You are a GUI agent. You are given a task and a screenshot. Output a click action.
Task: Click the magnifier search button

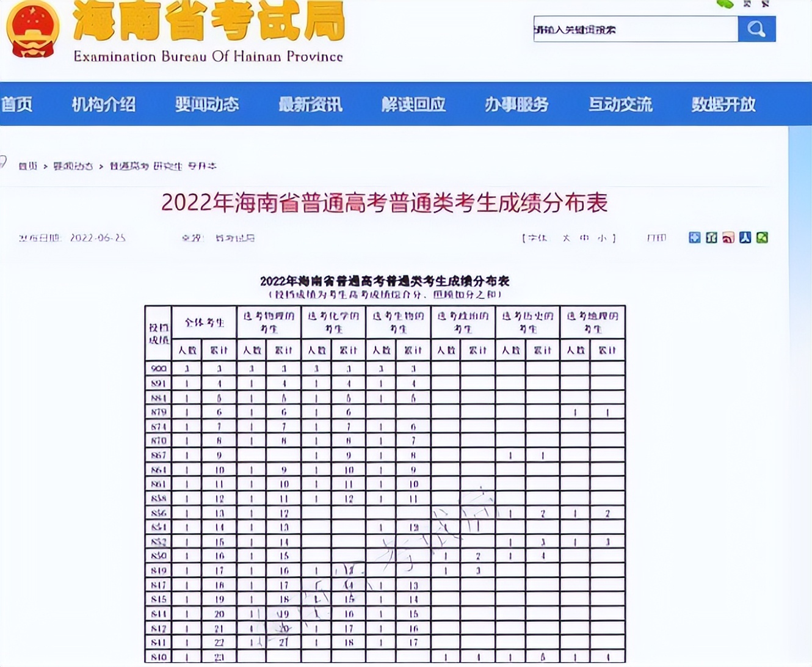click(756, 29)
